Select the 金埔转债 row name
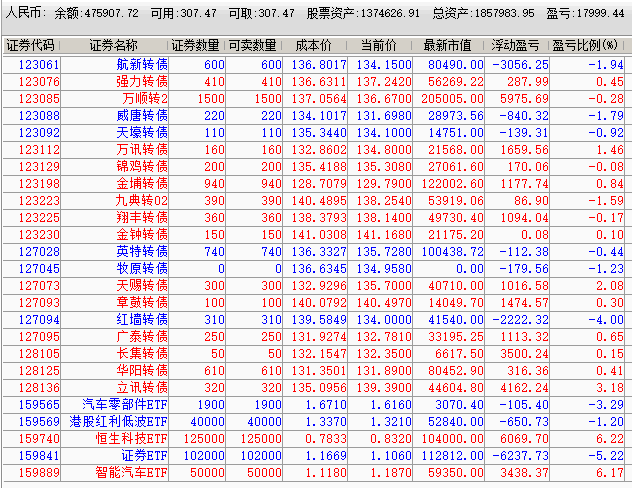The width and height of the screenshot is (632, 488). pyautogui.click(x=142, y=184)
